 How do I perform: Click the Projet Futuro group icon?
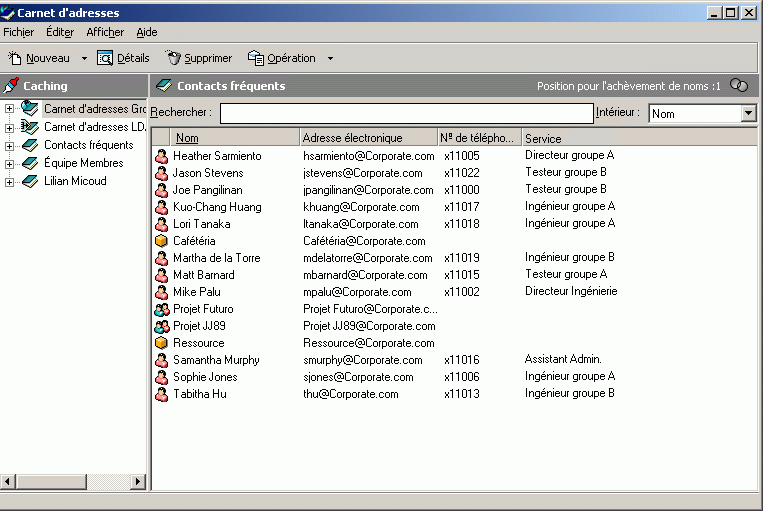pos(162,310)
